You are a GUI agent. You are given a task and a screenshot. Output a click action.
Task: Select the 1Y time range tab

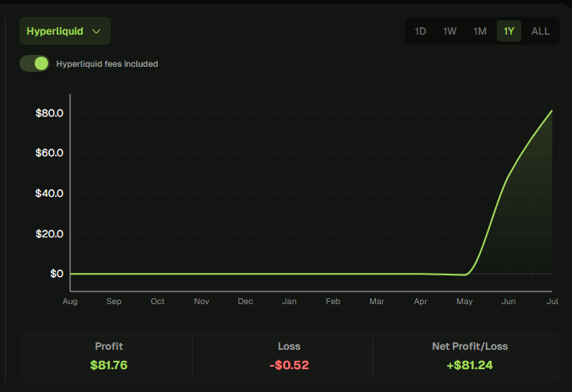click(509, 31)
